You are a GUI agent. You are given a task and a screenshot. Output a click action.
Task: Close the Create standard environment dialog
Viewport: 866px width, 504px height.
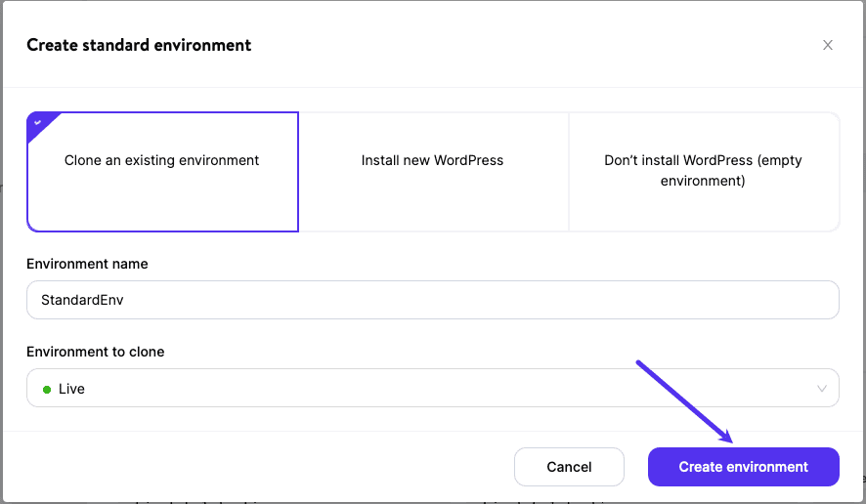[828, 45]
